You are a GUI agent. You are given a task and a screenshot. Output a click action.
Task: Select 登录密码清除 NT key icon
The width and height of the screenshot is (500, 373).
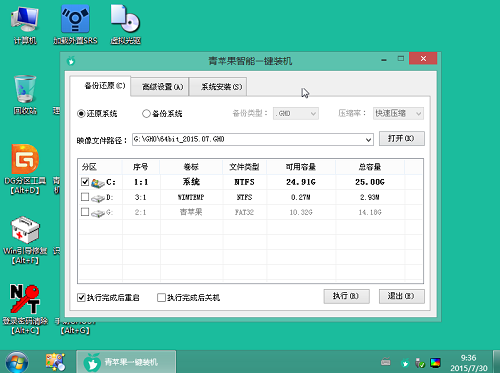(25, 309)
